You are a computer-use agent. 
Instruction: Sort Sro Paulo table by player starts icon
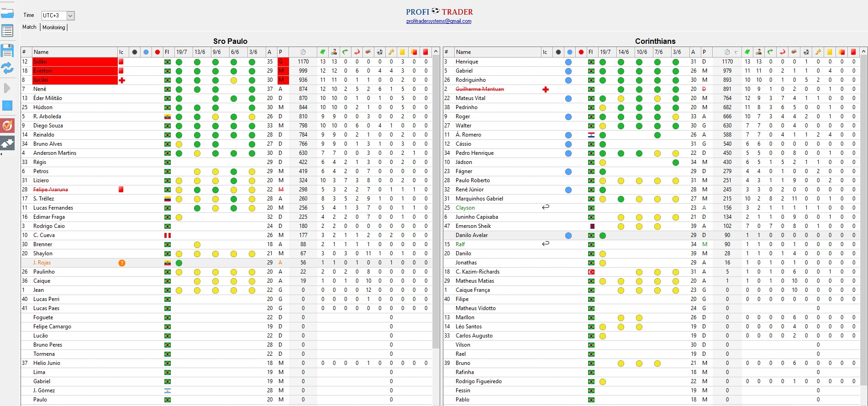(334, 52)
